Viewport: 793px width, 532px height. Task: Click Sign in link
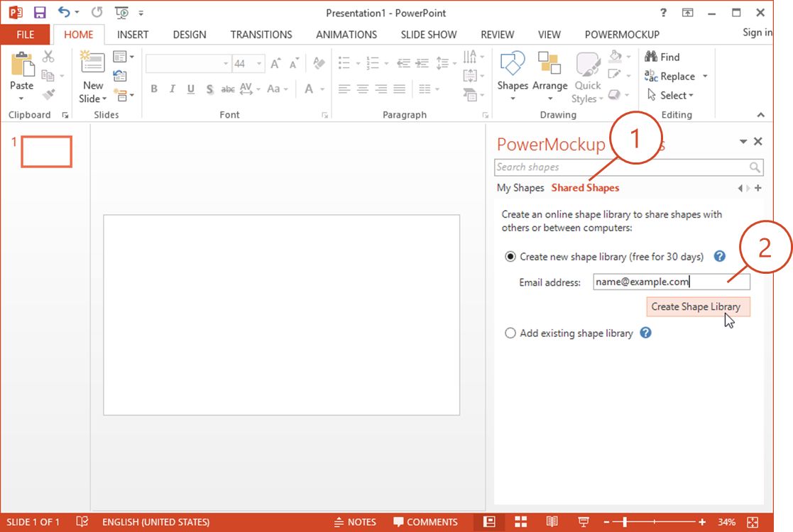(757, 33)
